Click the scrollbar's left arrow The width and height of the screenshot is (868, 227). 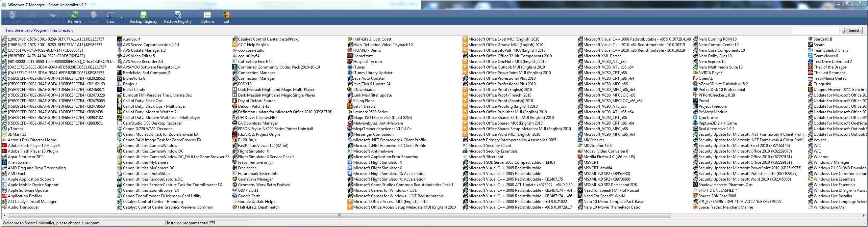coord(4,215)
